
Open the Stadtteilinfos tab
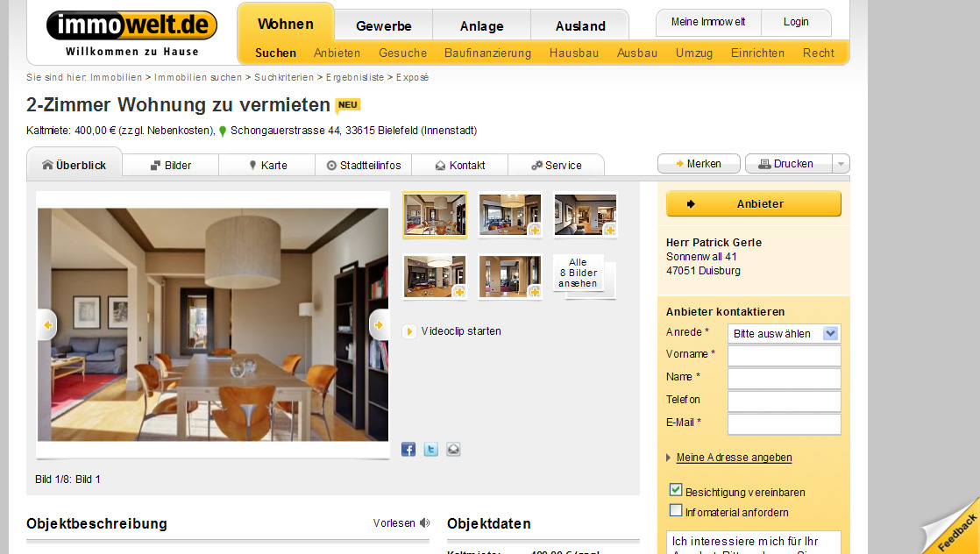pos(364,165)
